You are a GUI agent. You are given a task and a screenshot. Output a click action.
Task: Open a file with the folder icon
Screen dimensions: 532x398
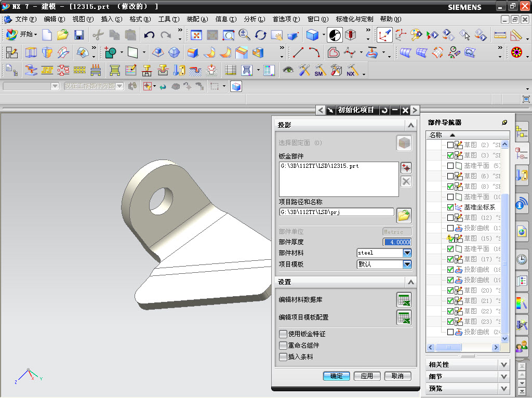(x=63, y=35)
